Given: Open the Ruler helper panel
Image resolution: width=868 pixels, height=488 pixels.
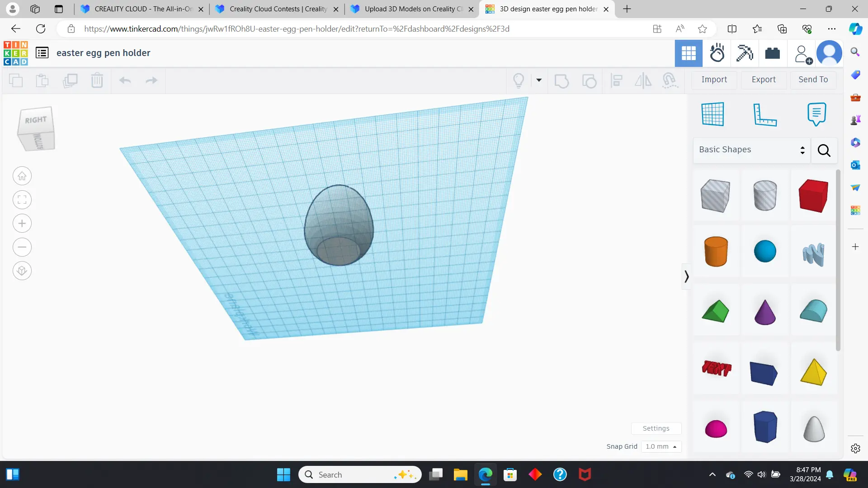Looking at the screenshot, I should (x=765, y=114).
